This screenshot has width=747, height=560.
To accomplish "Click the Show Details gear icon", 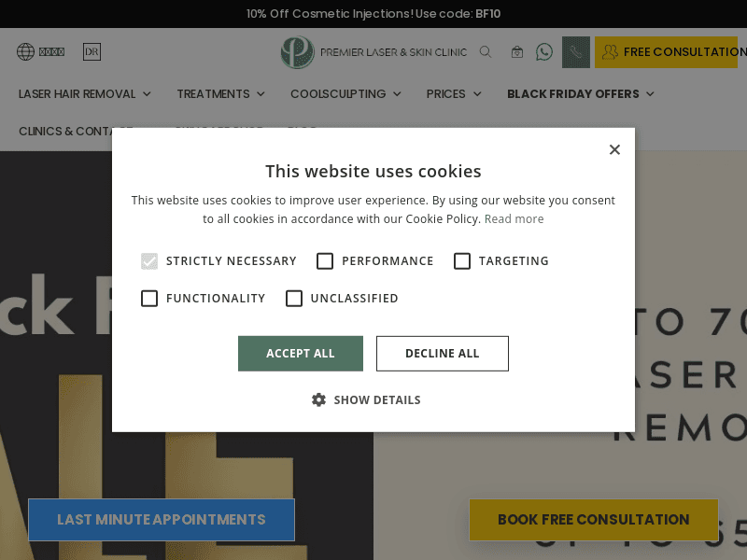I will (x=319, y=399).
